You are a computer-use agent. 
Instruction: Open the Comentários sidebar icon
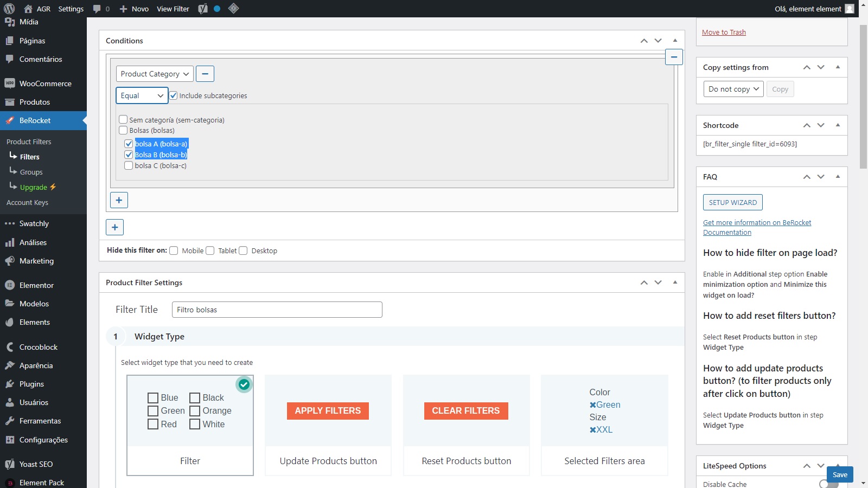click(9, 59)
